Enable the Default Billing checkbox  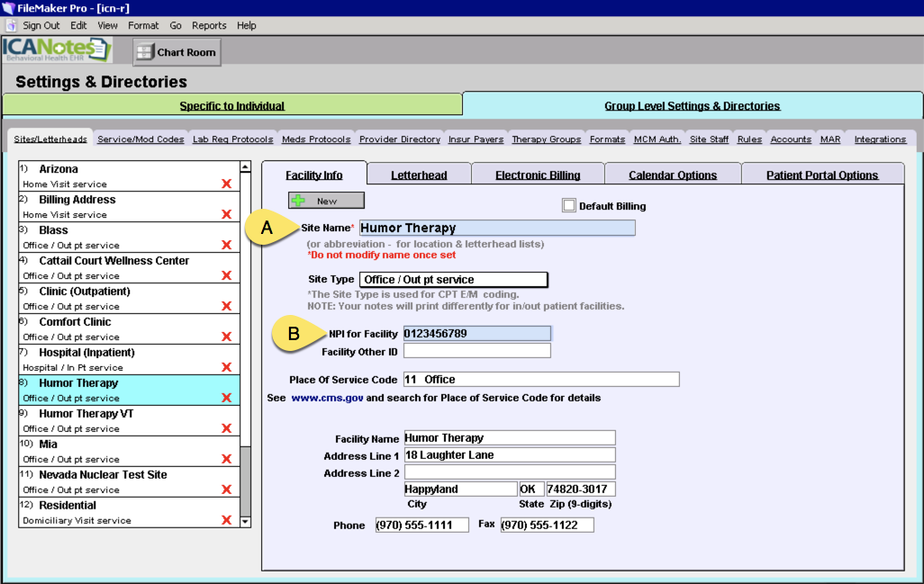tap(569, 204)
